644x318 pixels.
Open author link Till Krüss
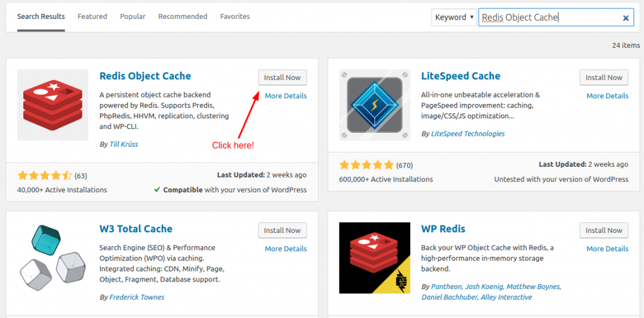point(124,144)
